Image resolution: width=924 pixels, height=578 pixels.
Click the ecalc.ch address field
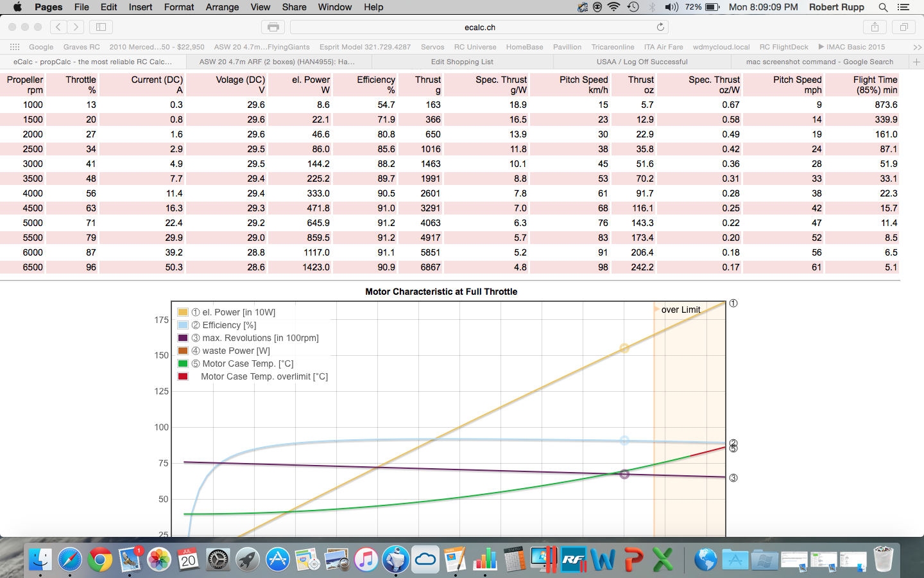[x=479, y=27]
